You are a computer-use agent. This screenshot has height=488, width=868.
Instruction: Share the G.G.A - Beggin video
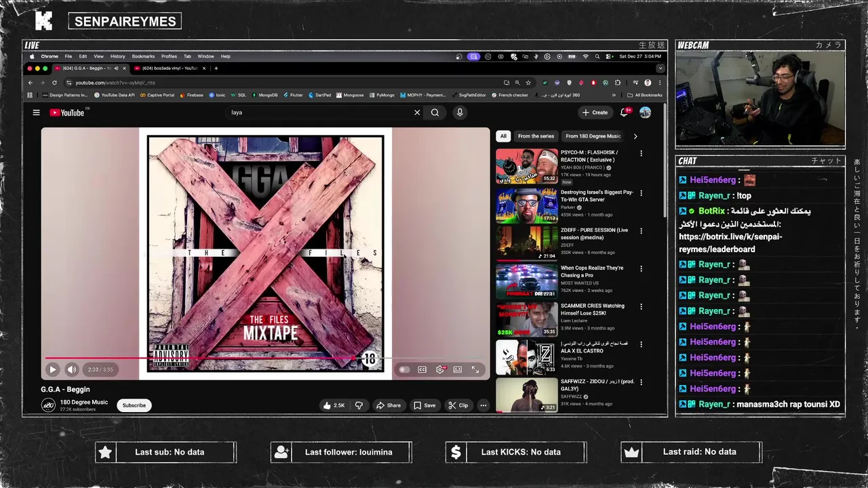[389, 405]
